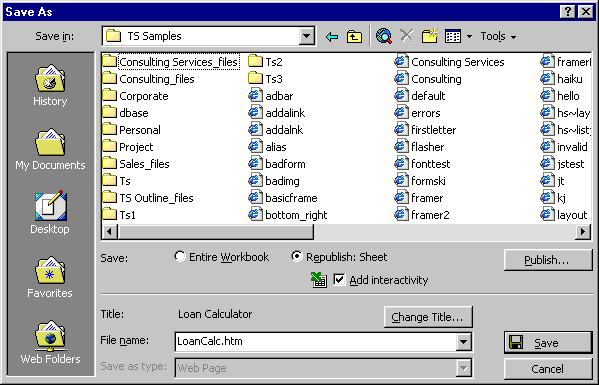The height and width of the screenshot is (385, 599).
Task: Select the dbase folder
Action: tap(126, 113)
